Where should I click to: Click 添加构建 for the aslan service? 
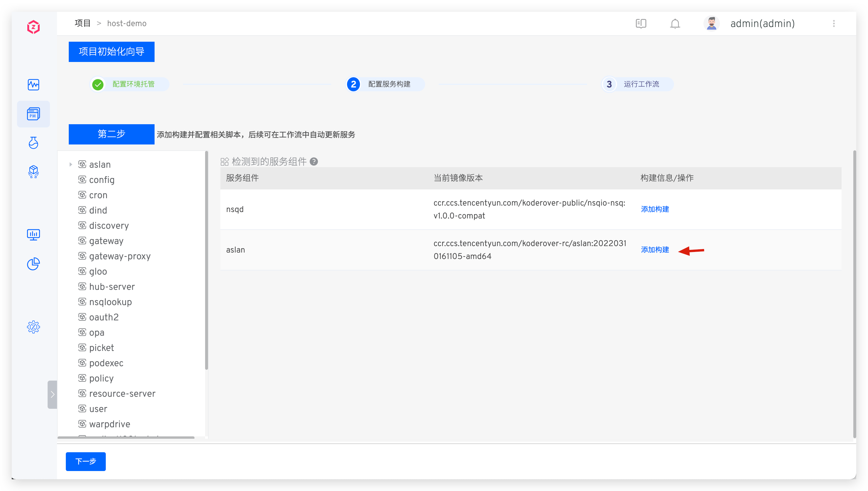coord(654,250)
